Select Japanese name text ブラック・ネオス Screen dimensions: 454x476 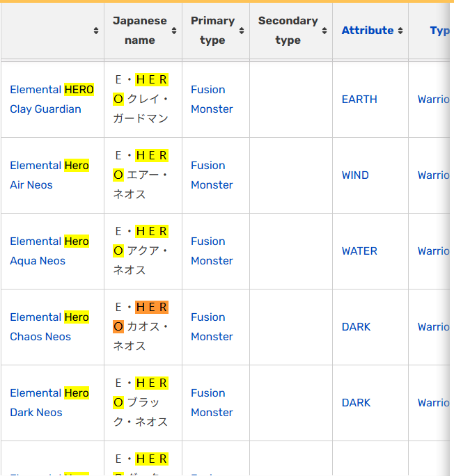coord(141,412)
